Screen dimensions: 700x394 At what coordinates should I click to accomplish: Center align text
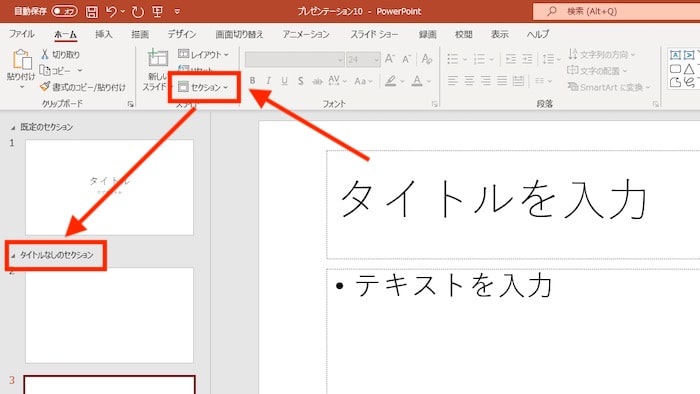tap(469, 81)
